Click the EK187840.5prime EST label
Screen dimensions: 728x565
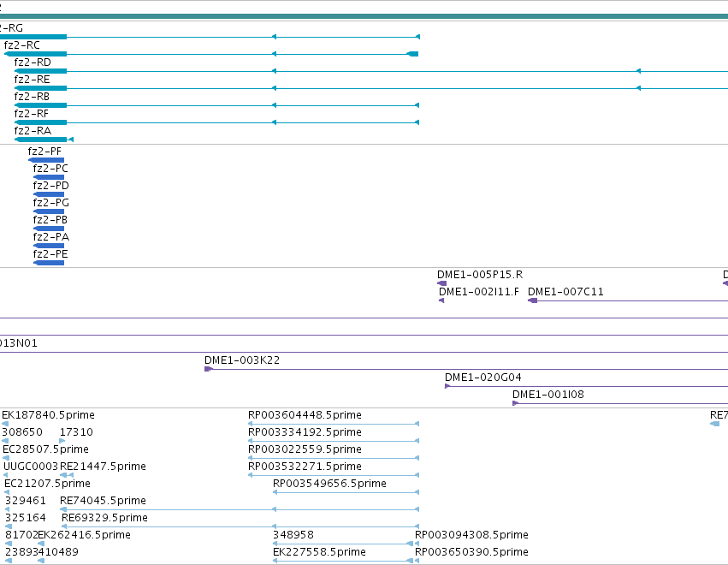pos(48,415)
